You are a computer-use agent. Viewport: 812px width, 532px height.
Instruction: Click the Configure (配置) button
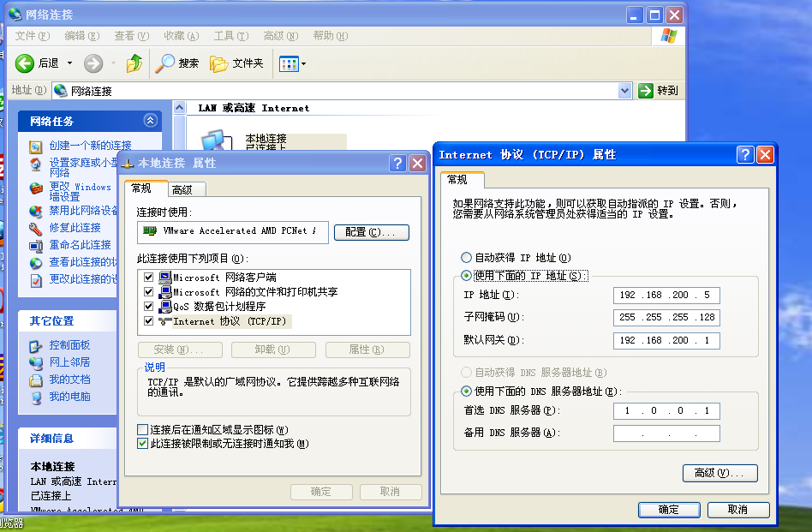coord(371,232)
